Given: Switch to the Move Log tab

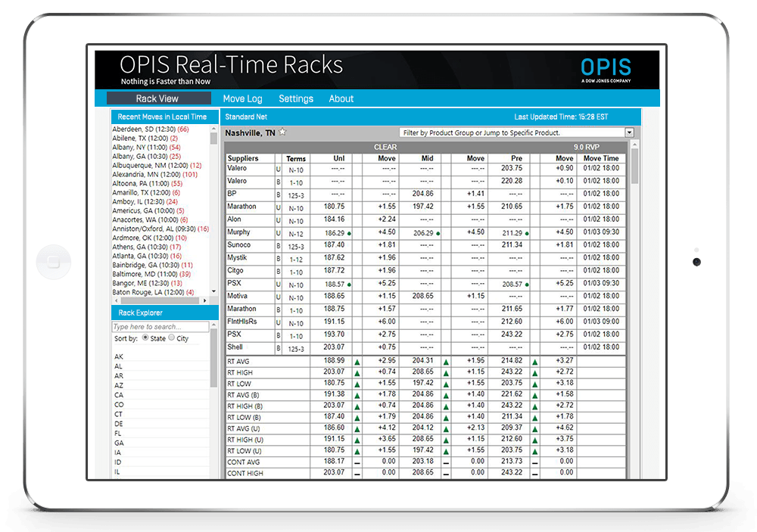Looking at the screenshot, I should tap(242, 98).
